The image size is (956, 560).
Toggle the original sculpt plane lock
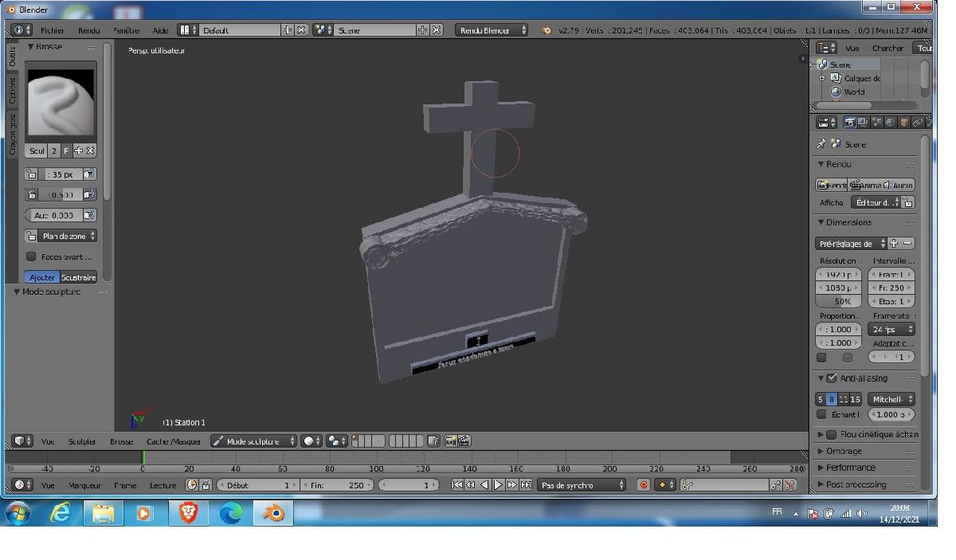(x=32, y=236)
